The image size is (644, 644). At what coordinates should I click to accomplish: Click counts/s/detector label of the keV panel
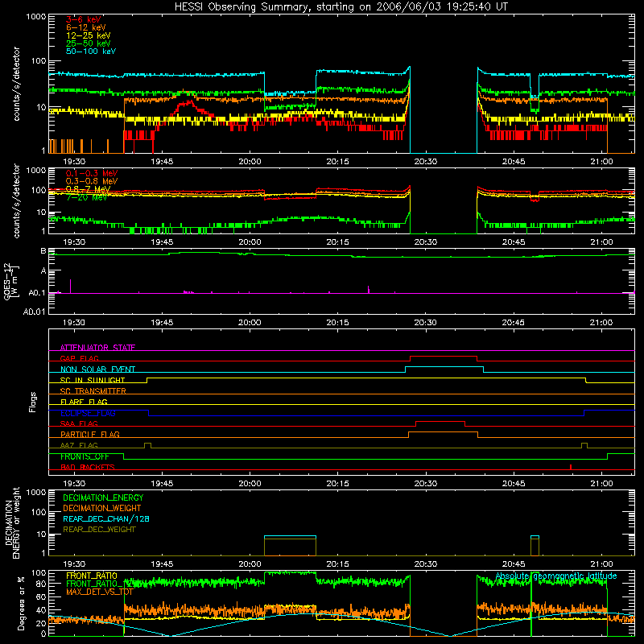pos(16,84)
